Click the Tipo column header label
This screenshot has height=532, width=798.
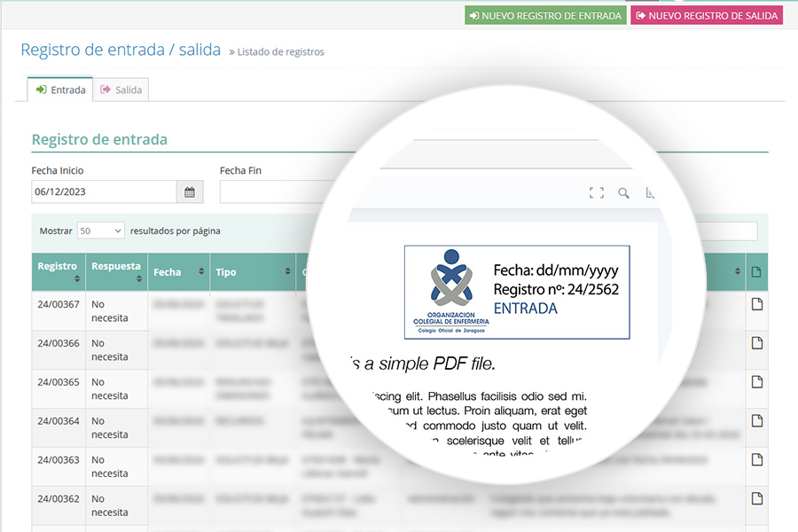pos(226,272)
